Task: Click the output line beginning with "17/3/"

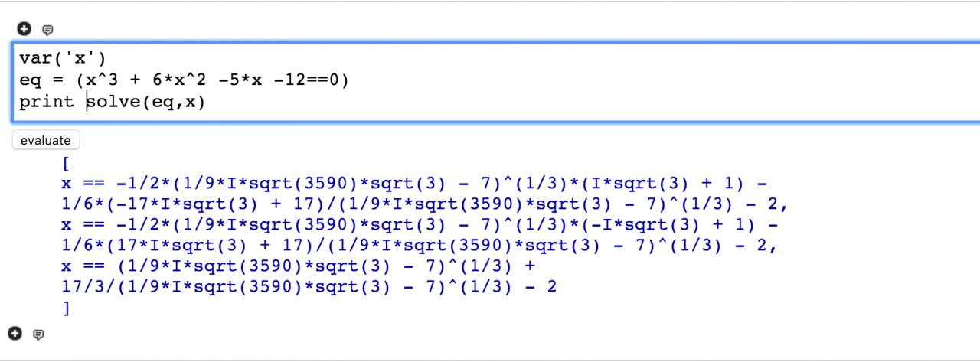Action: coord(309,288)
